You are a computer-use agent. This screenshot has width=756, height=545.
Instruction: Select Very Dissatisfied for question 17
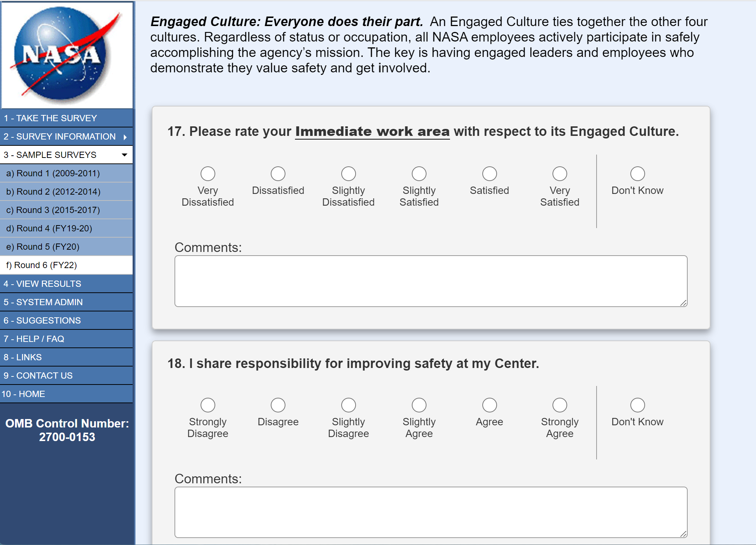point(208,174)
